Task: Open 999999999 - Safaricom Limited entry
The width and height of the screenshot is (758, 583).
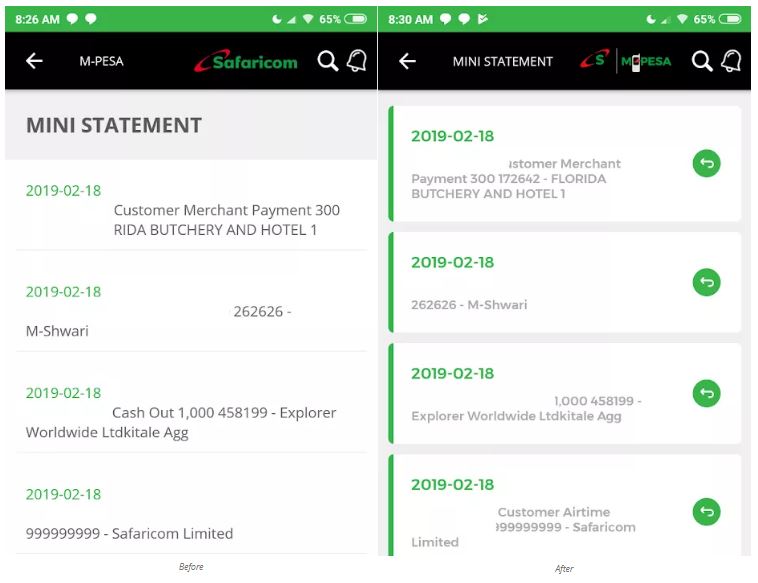Action: (x=191, y=505)
